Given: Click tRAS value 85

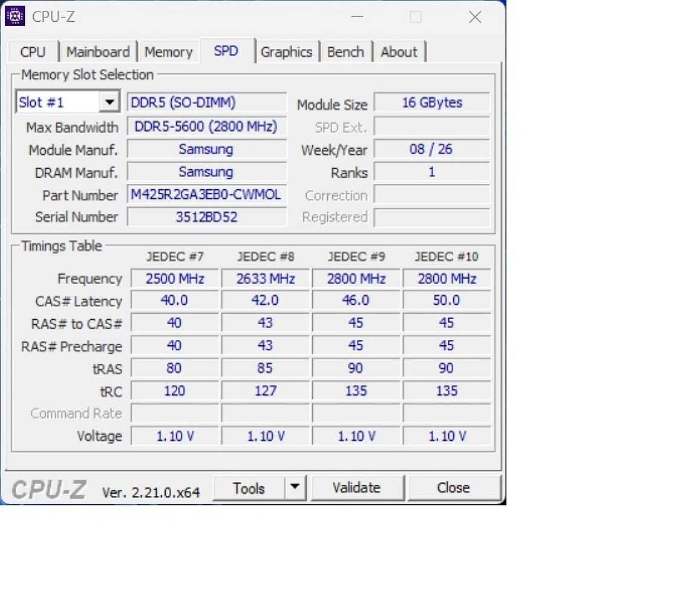Looking at the screenshot, I should 266,368.
